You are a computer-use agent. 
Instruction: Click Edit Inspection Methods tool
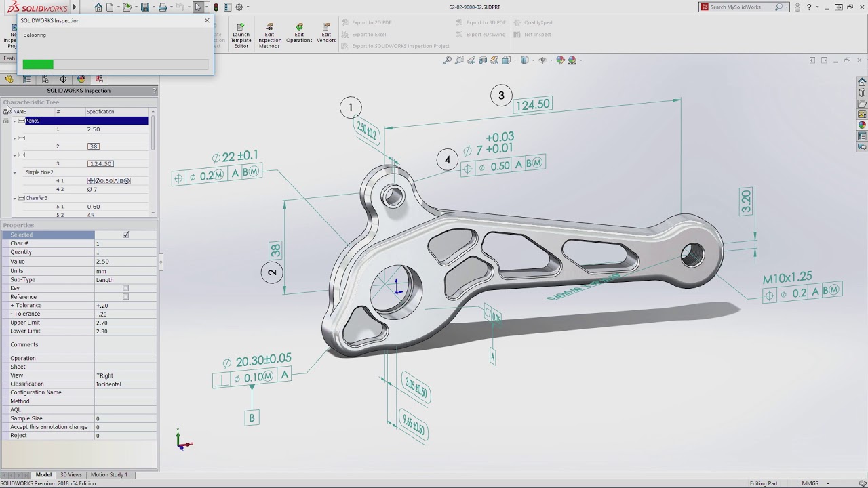tap(269, 36)
